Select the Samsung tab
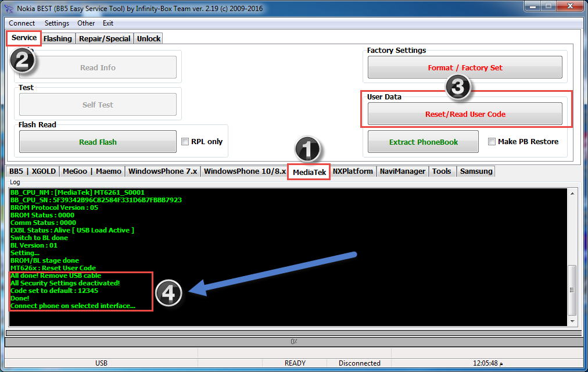Viewport: 588px width, 372px height. tap(476, 171)
